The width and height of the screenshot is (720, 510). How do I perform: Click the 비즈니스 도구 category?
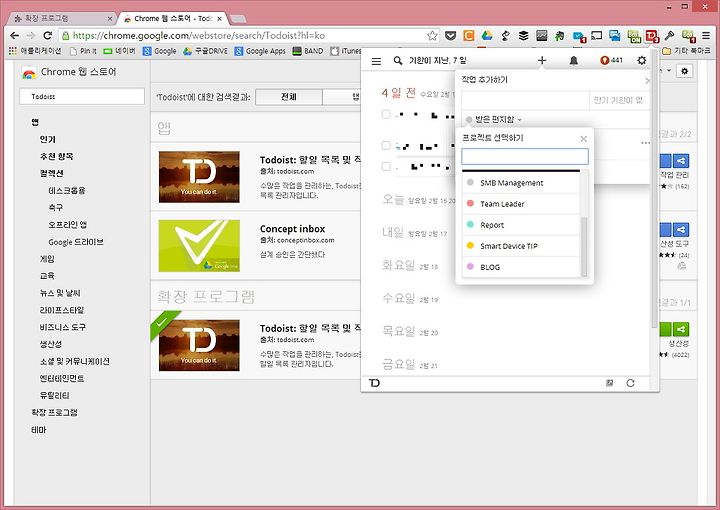[62, 327]
